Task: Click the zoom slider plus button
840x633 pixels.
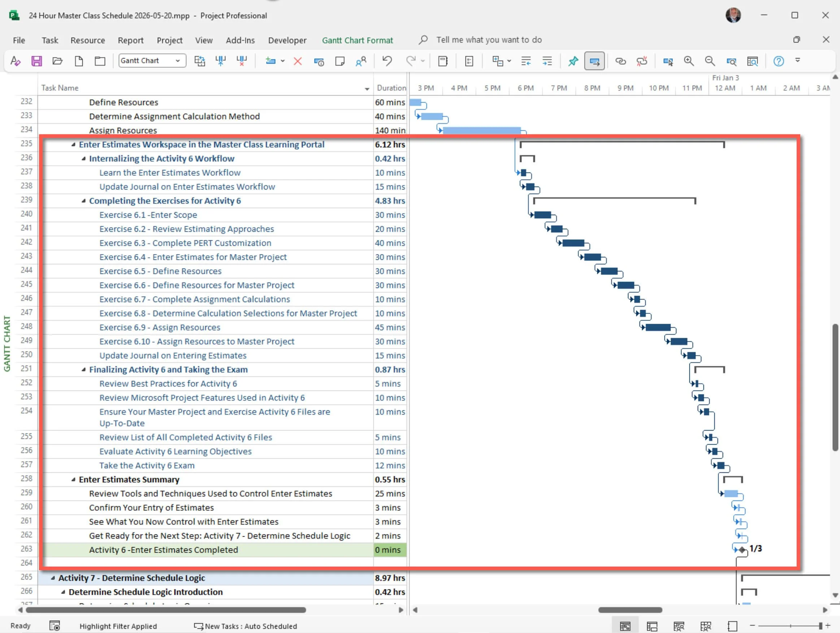Action: pyautogui.click(x=828, y=625)
